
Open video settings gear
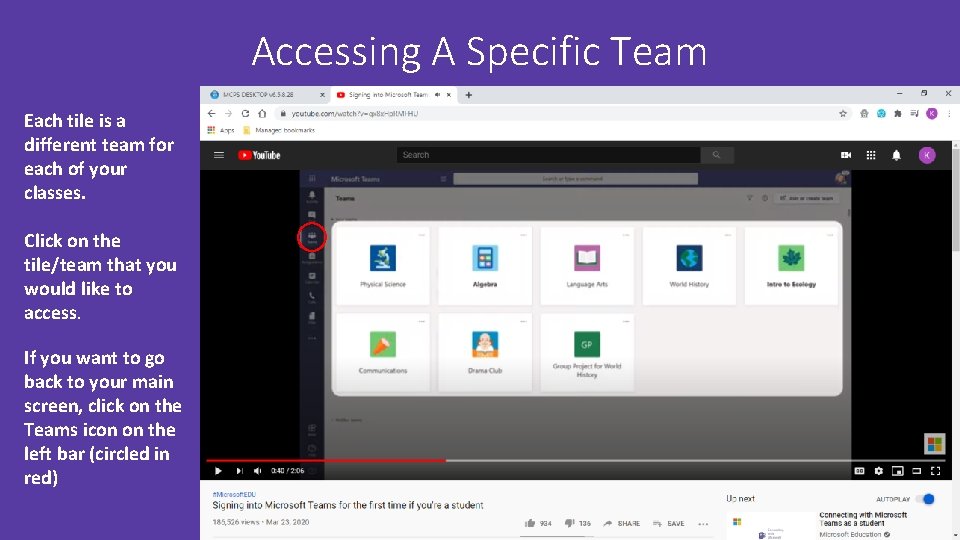879,471
